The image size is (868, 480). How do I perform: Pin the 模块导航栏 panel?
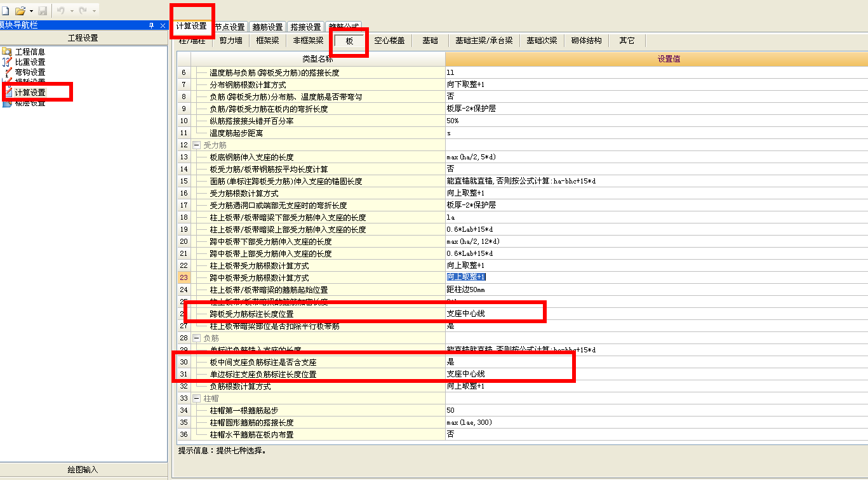pyautogui.click(x=151, y=25)
